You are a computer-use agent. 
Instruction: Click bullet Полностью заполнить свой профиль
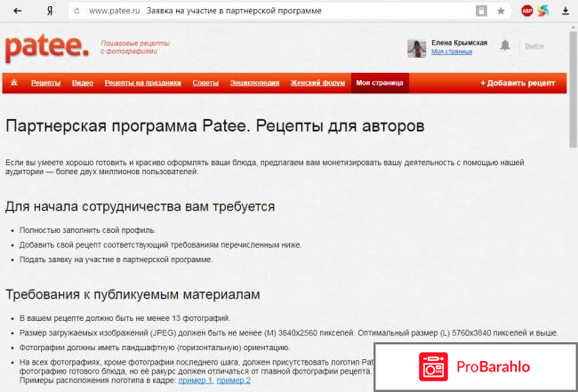(x=88, y=230)
